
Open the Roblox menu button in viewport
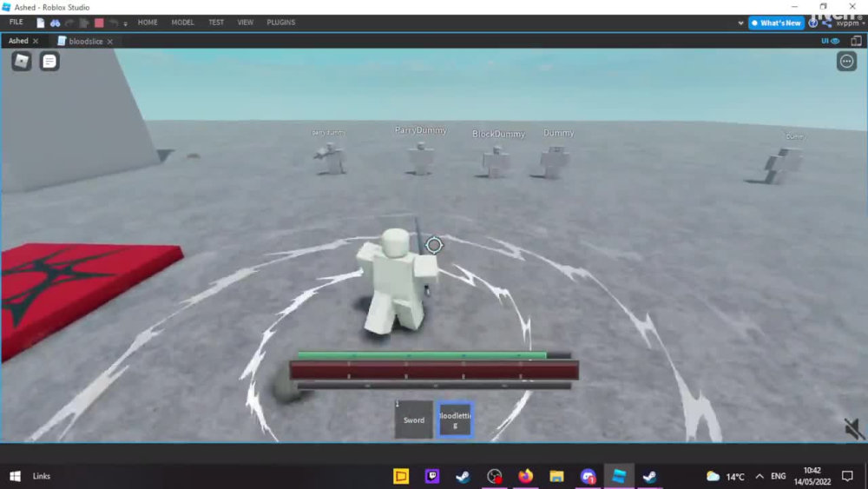pos(22,61)
